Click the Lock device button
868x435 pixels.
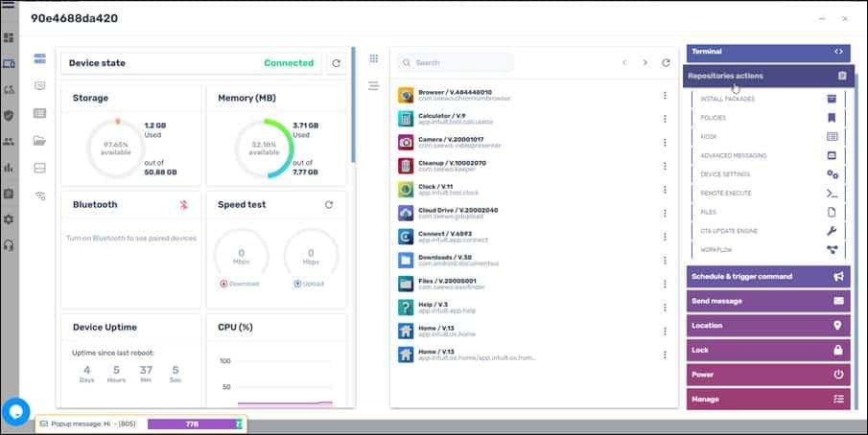767,350
